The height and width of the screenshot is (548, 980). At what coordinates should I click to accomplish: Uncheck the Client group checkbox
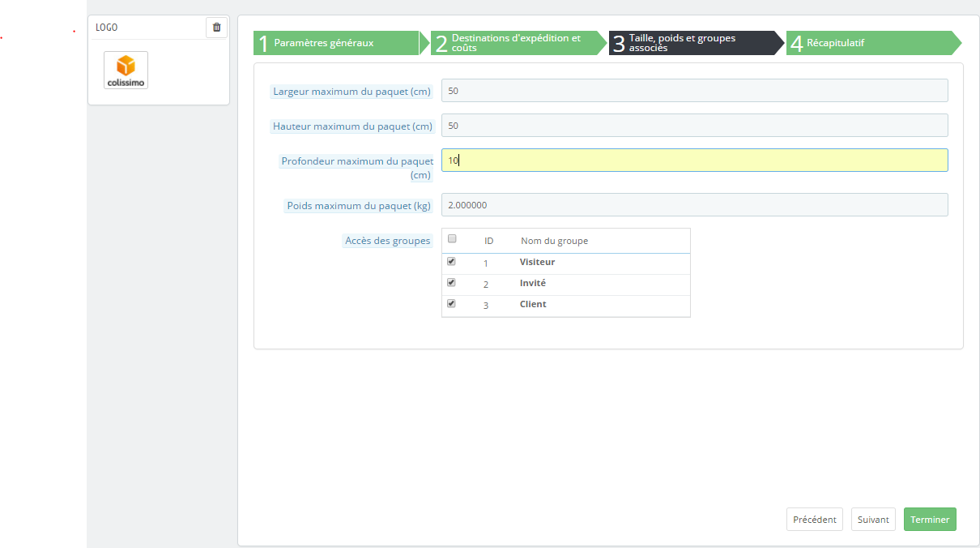(452, 304)
